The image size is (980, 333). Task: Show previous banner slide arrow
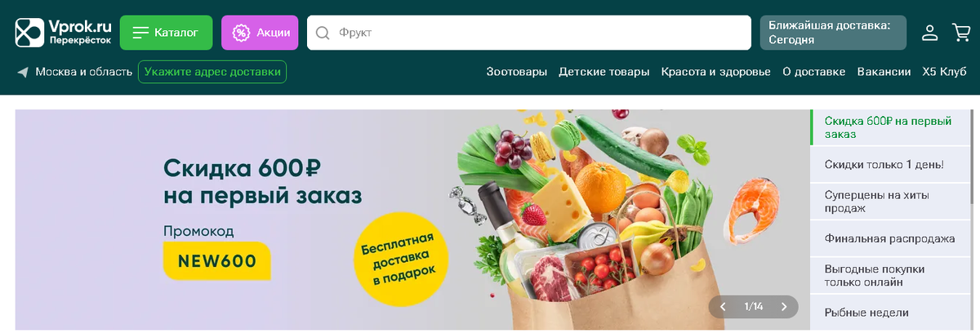[722, 307]
